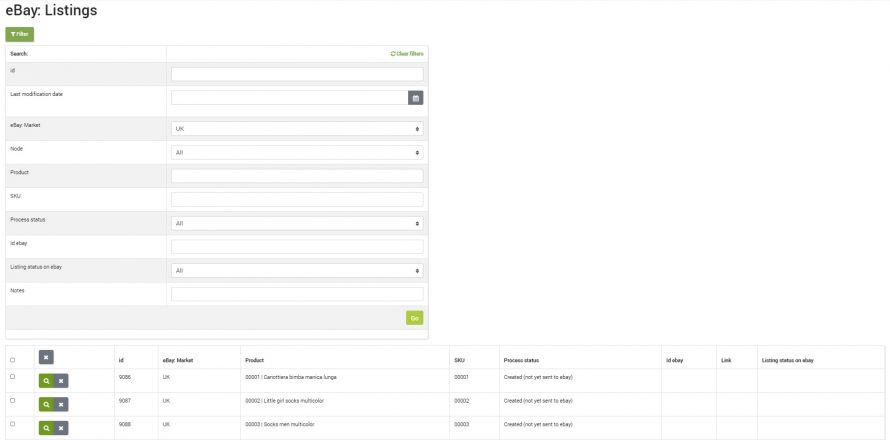
Task: View listing 9086 with magnifier icon
Action: [x=47, y=381]
